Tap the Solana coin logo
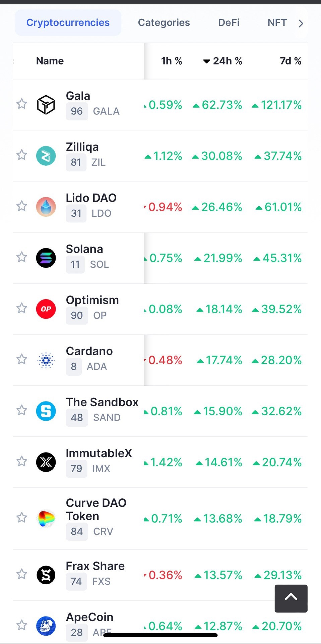Viewport: 321px width, 644px height. click(46, 258)
